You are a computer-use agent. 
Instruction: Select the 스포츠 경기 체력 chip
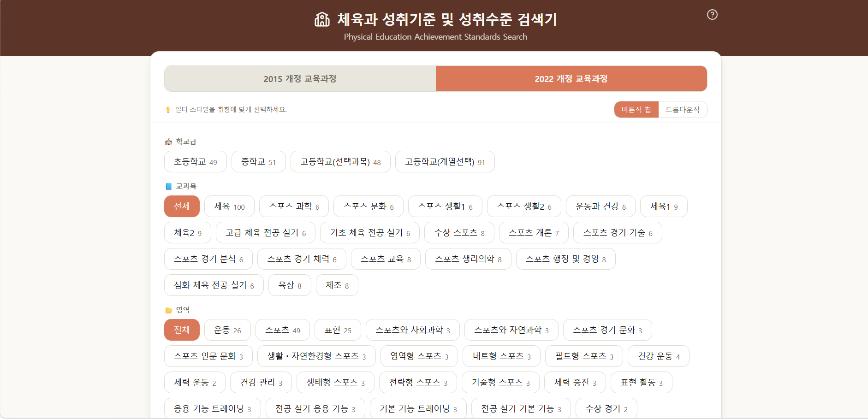(302, 259)
